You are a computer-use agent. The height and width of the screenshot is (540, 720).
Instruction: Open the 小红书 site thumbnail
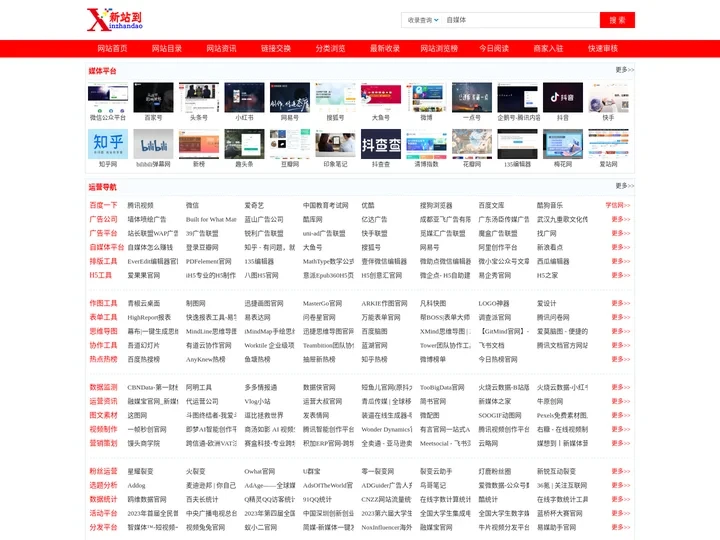coord(244,98)
